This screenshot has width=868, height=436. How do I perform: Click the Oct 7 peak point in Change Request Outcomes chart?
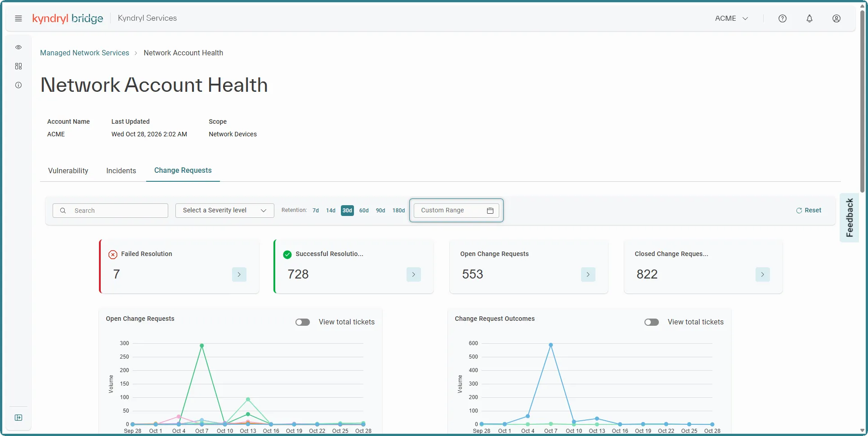coord(551,345)
